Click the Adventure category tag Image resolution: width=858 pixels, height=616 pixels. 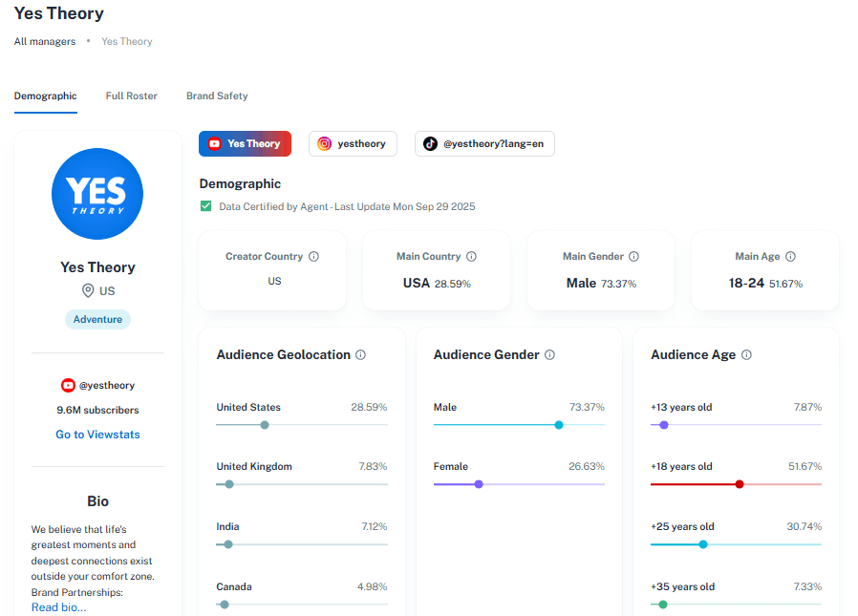98,320
